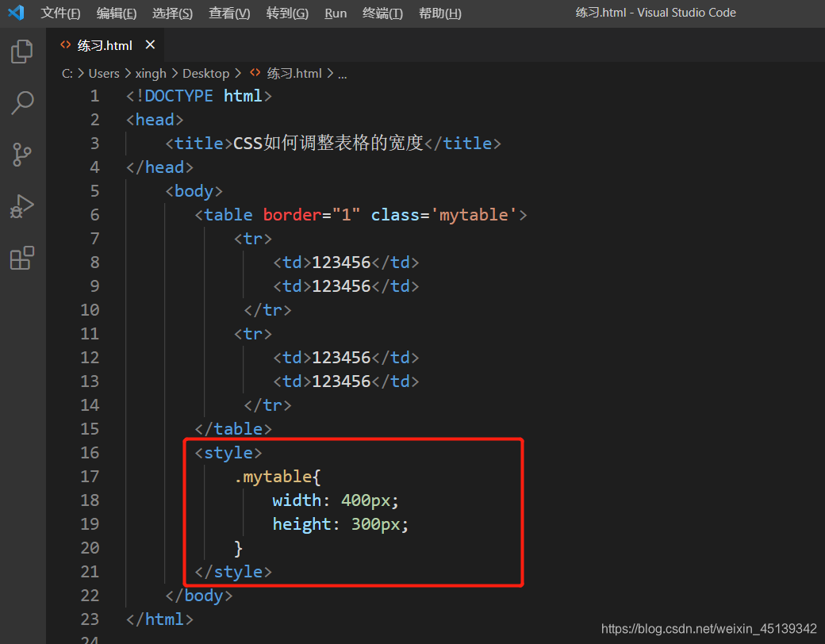Click the closing html tag on line 23

160,619
